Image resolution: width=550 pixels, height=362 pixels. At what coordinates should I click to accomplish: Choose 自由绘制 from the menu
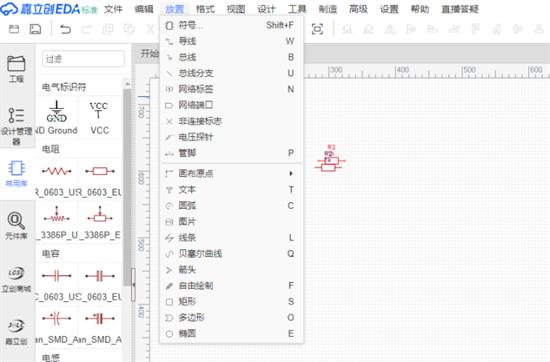tap(232, 286)
